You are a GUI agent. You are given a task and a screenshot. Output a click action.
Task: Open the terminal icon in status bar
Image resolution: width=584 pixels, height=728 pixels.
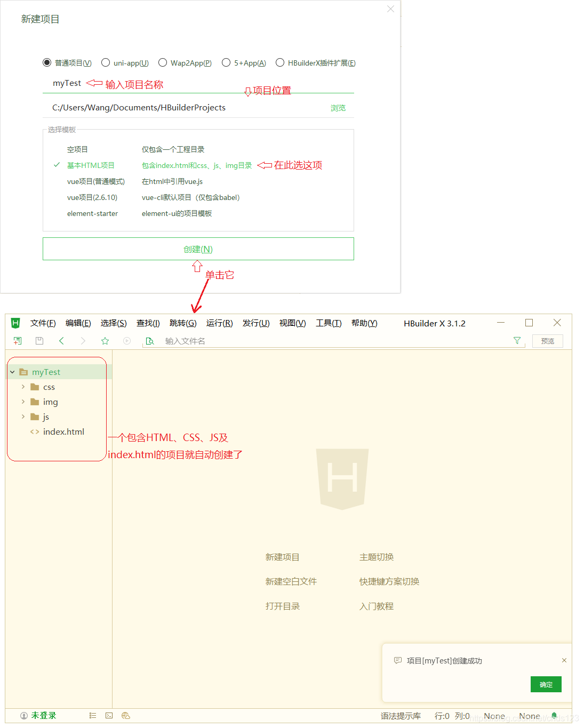tap(109, 716)
